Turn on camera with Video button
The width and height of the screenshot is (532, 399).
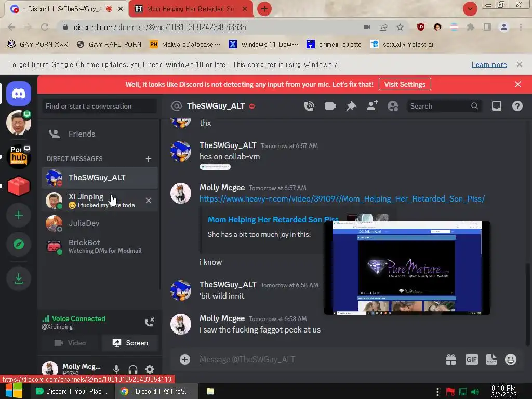click(70, 343)
